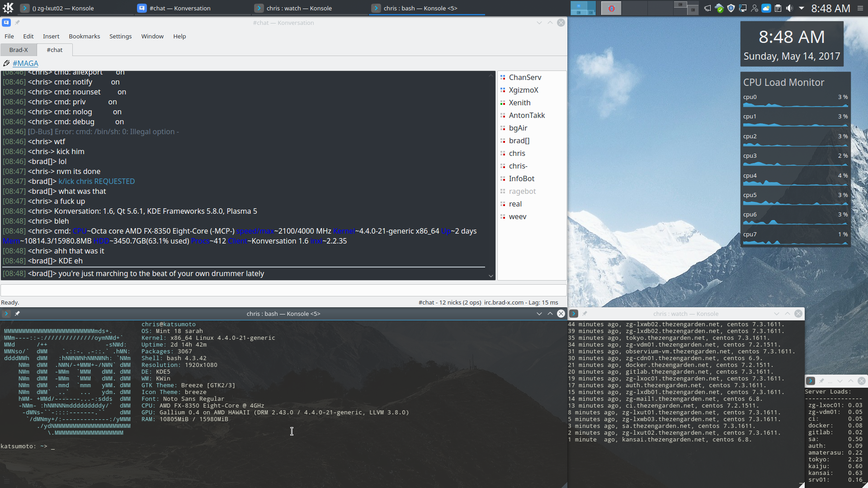Click the topic edit pencil icon
Screen dimensions: 868x488
click(6, 63)
